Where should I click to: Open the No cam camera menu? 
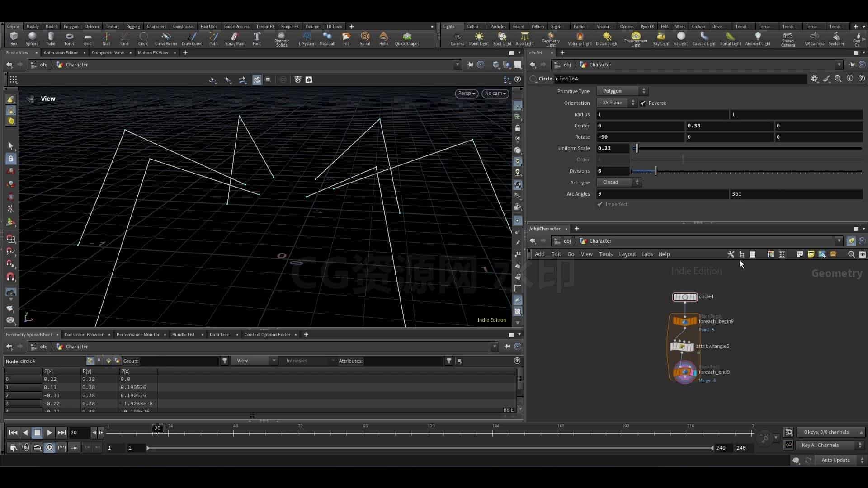pyautogui.click(x=495, y=94)
